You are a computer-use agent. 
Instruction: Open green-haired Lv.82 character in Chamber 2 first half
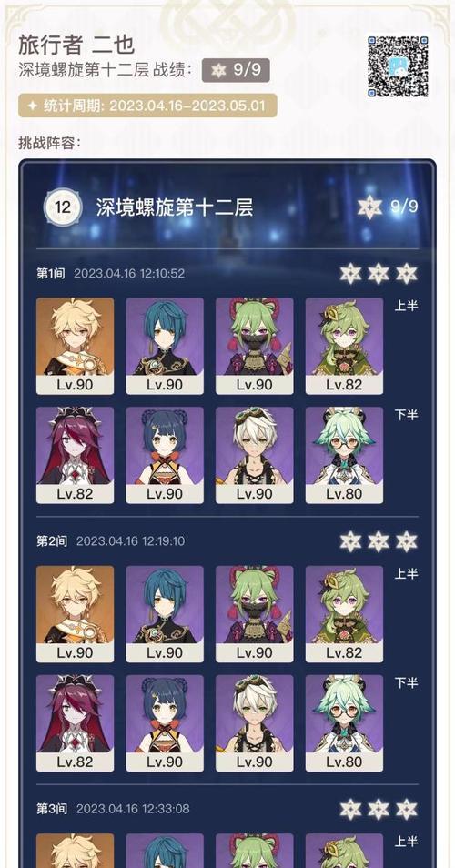click(344, 614)
